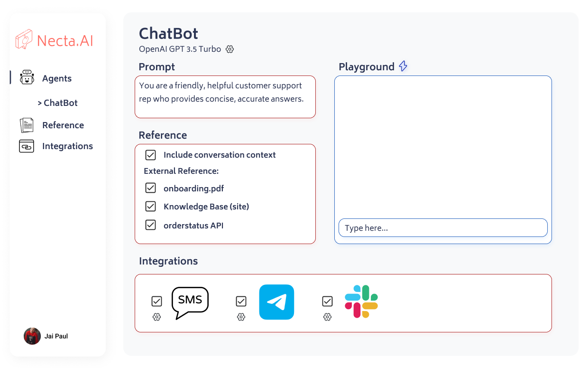
Task: Click the SMS speech bubble icon
Action: coord(190,302)
